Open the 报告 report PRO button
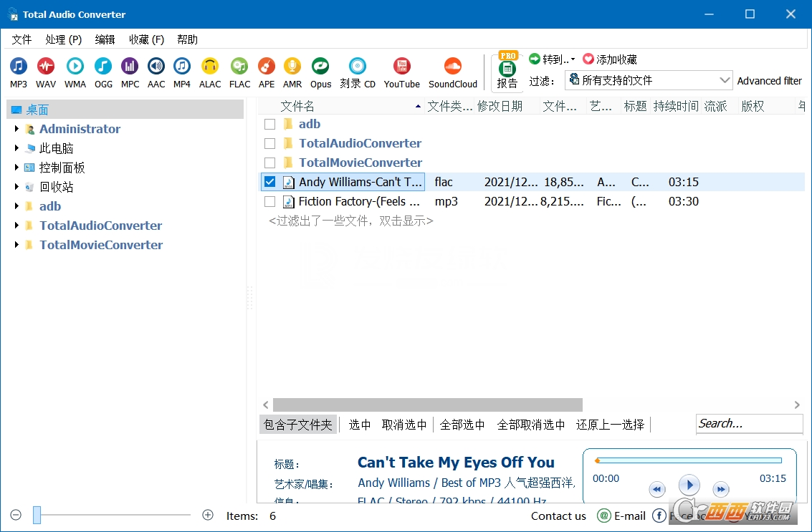Screen dimensions: 812x532 point(507,70)
